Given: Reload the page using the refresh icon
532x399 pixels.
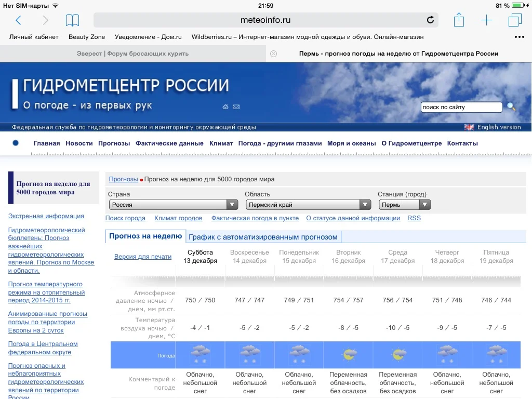Looking at the screenshot, I should point(430,20).
